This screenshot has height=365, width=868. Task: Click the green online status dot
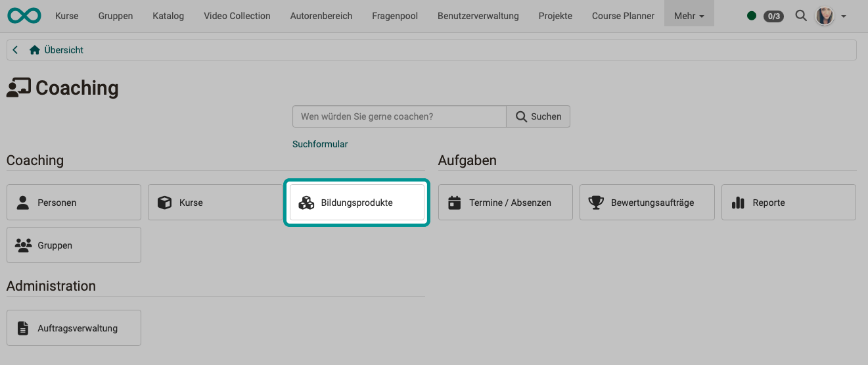pyautogui.click(x=752, y=16)
